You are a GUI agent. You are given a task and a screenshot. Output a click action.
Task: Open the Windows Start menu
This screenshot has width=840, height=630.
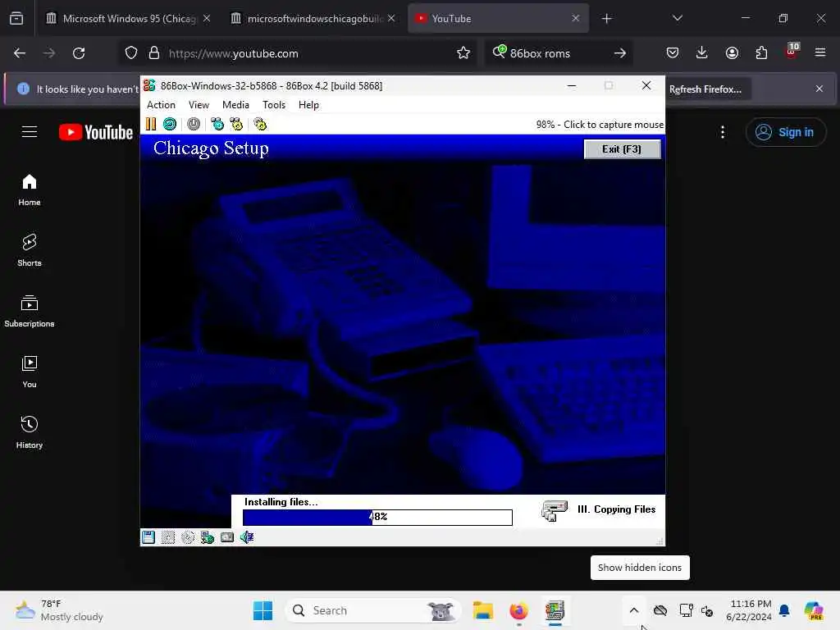[262, 610]
